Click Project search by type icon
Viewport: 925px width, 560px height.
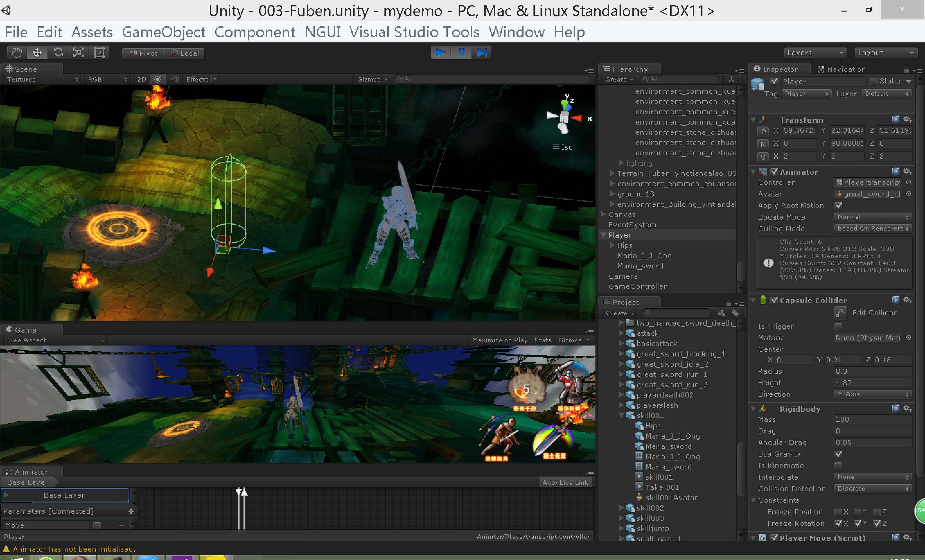tap(721, 313)
